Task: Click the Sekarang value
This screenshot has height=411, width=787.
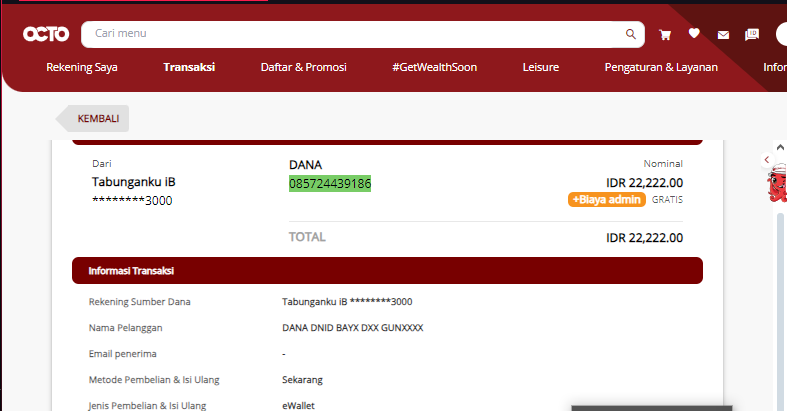Action: (x=302, y=380)
